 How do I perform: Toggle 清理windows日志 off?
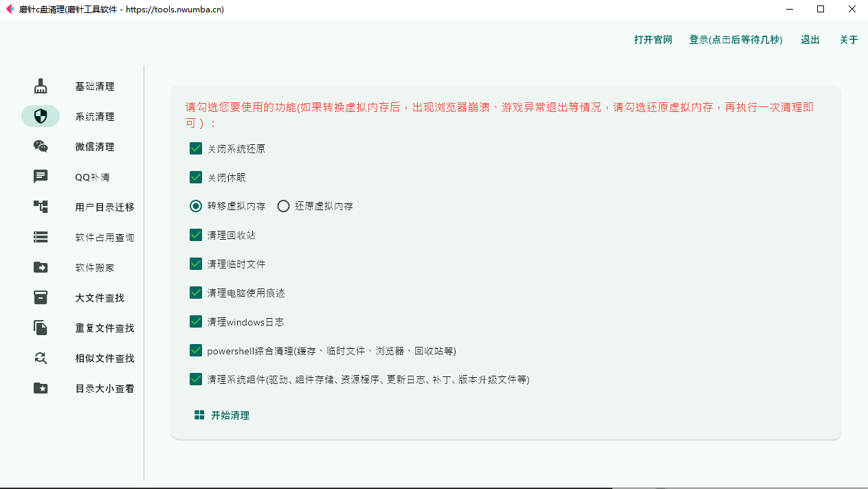click(195, 321)
